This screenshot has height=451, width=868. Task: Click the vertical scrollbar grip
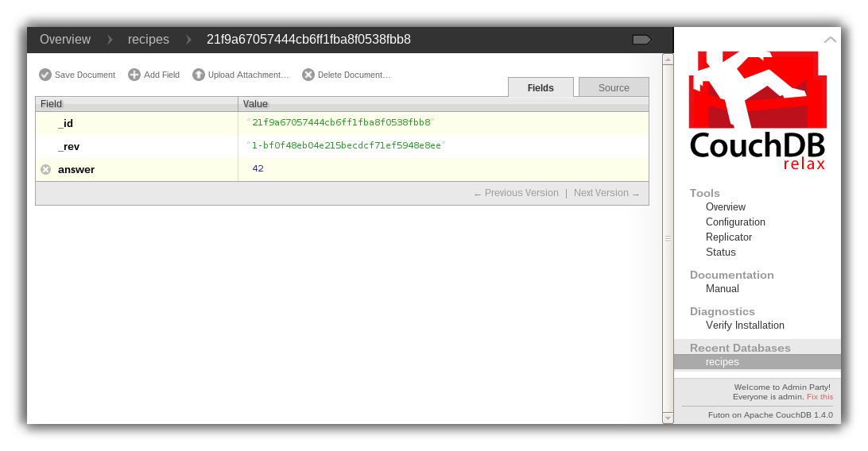[x=668, y=239]
